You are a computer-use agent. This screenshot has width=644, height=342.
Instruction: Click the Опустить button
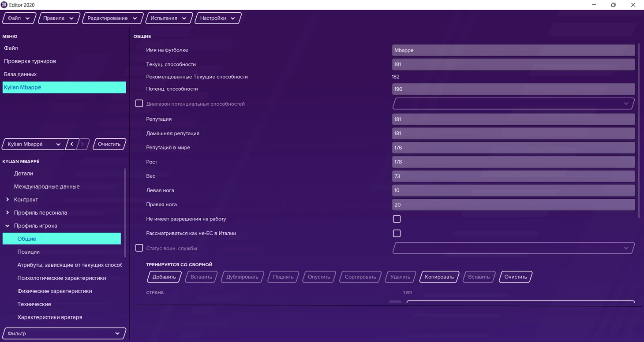click(319, 277)
